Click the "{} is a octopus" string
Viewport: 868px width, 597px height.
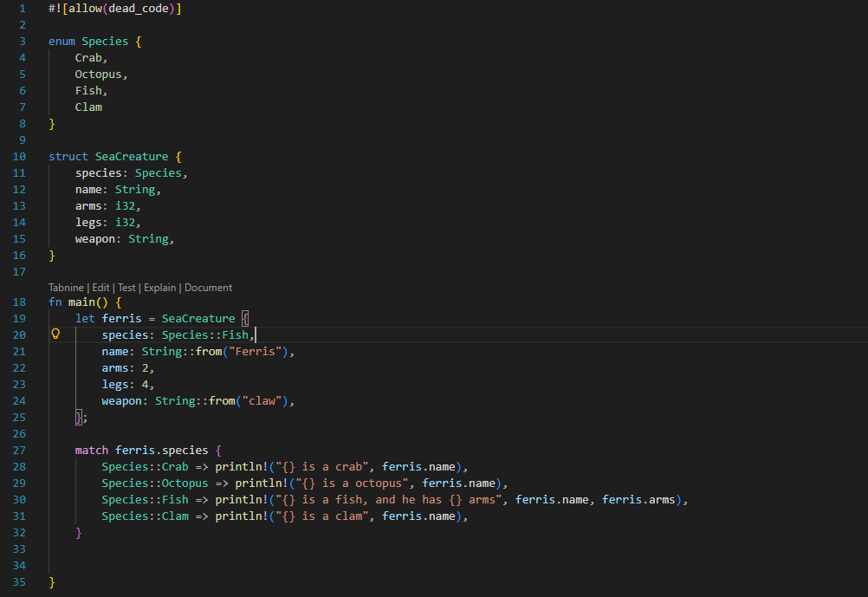[x=352, y=483]
